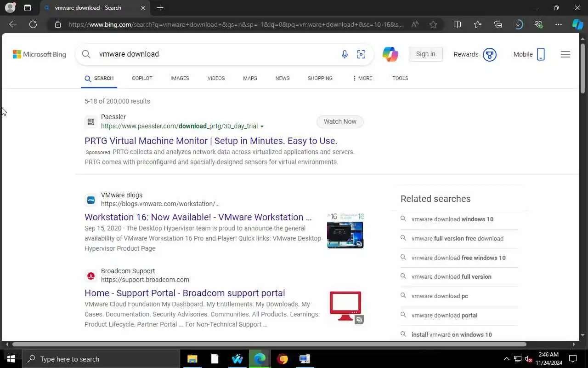Open Mobile phone icon
Image resolution: width=588 pixels, height=368 pixels.
tap(541, 54)
